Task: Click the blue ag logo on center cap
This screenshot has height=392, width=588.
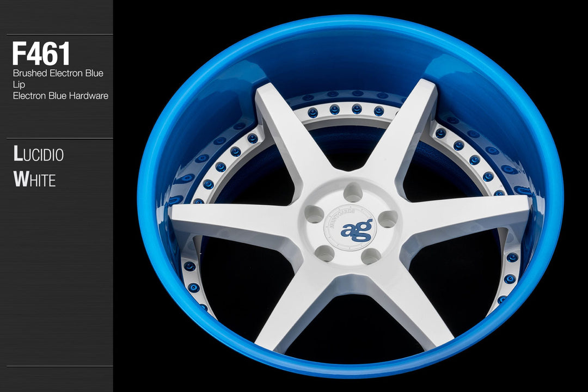Action: coord(357,230)
